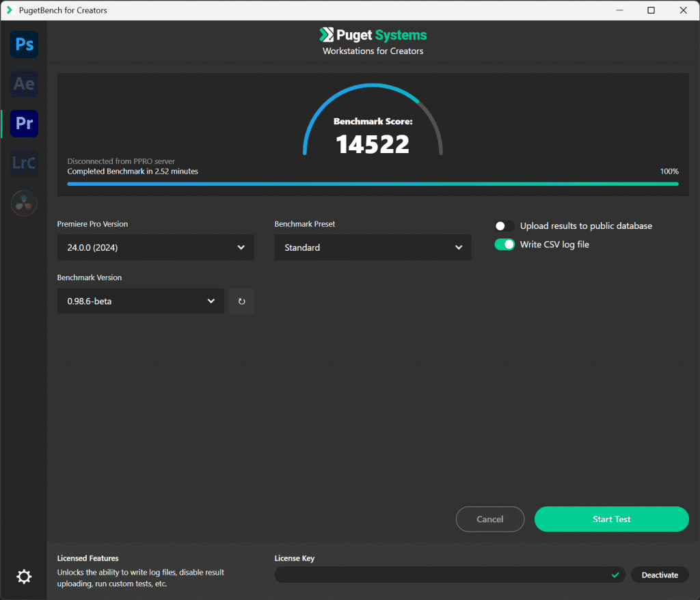This screenshot has height=600, width=700.
Task: Select the Premiere Pro benchmark icon
Action: click(x=25, y=124)
